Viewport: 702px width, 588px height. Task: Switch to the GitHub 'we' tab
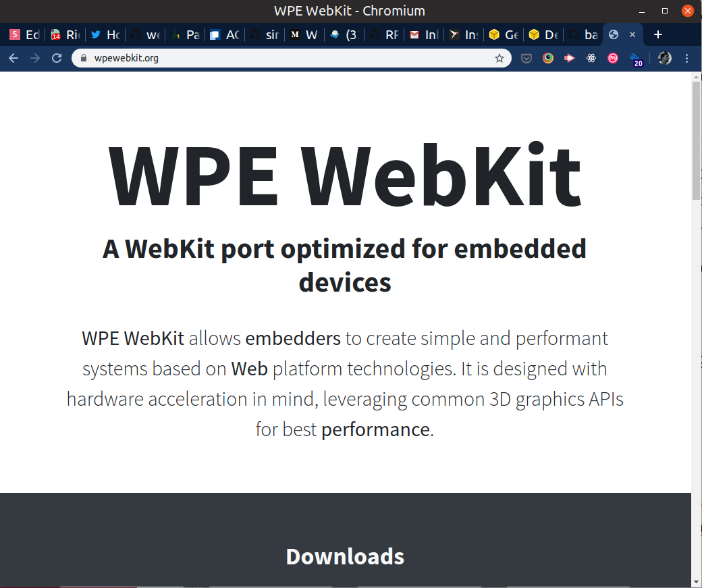coord(146,34)
